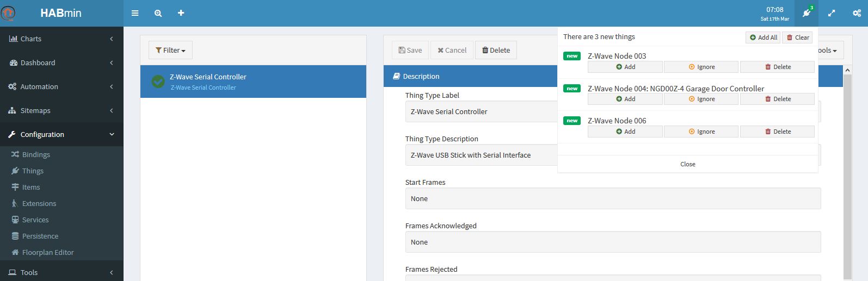868x281 pixels.
Task: Add Z-Wave Node 003
Action: [625, 67]
